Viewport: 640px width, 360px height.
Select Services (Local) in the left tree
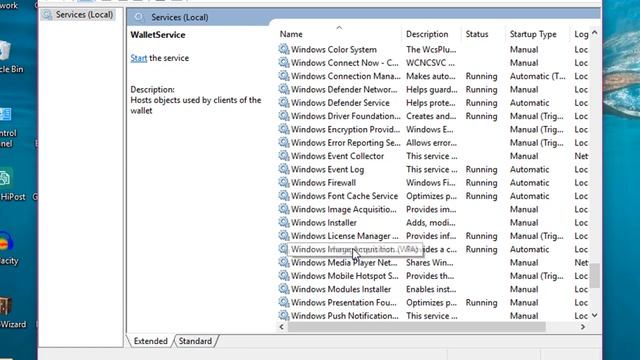[84, 15]
